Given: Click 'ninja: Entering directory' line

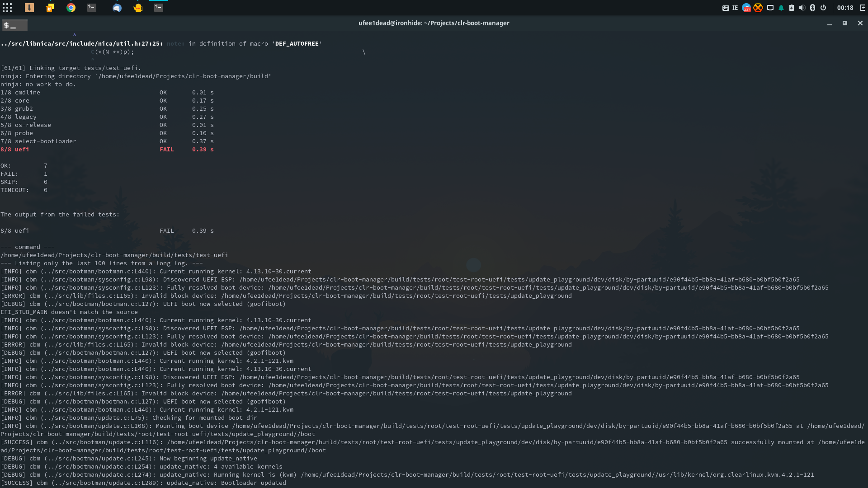Looking at the screenshot, I should [136, 76].
